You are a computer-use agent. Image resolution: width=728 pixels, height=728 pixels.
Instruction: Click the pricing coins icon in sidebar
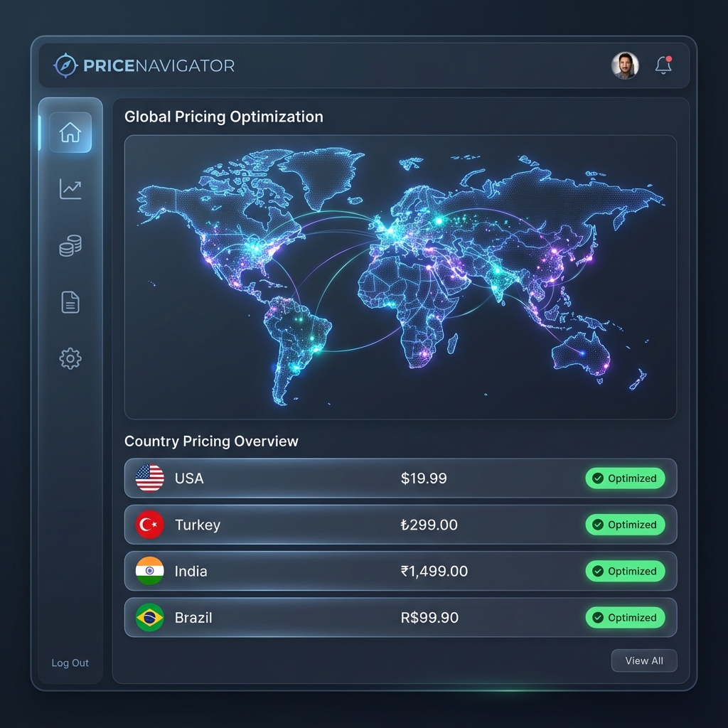(x=69, y=245)
